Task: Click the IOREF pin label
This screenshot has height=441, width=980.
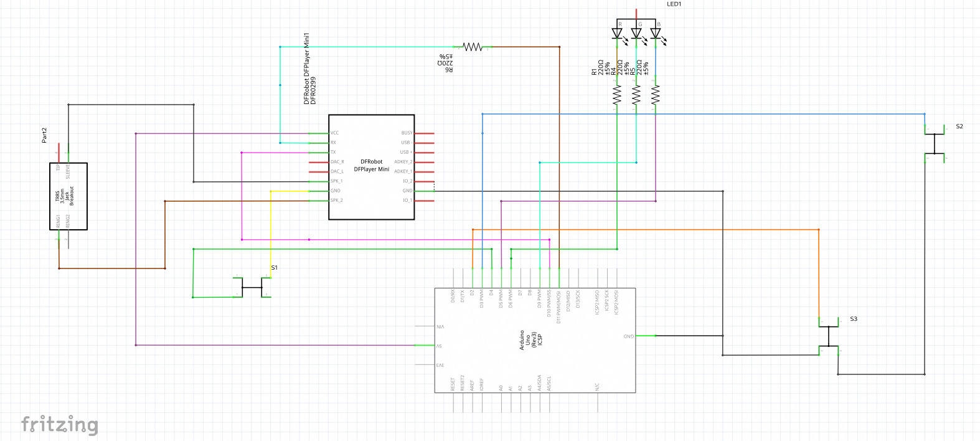Action: [x=482, y=384]
